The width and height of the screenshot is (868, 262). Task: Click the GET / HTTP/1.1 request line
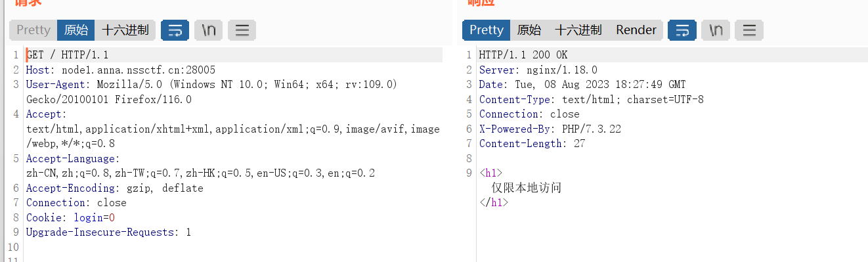click(67, 55)
